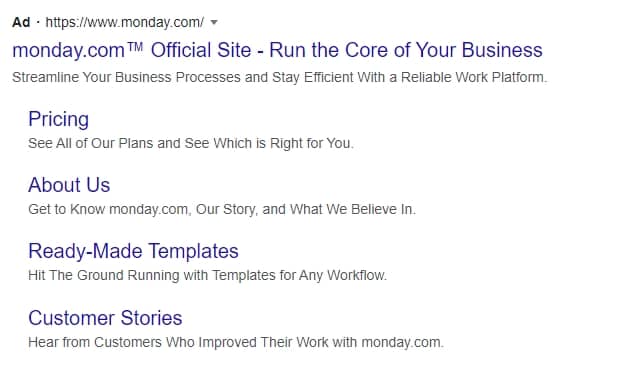The image size is (624, 367).
Task: Click Run the Core of Your Business text
Action: tap(406, 51)
